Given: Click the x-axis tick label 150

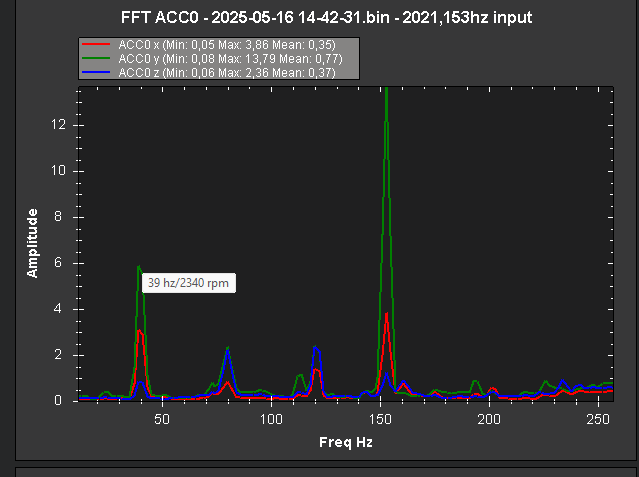Looking at the screenshot, I should (x=380, y=419).
